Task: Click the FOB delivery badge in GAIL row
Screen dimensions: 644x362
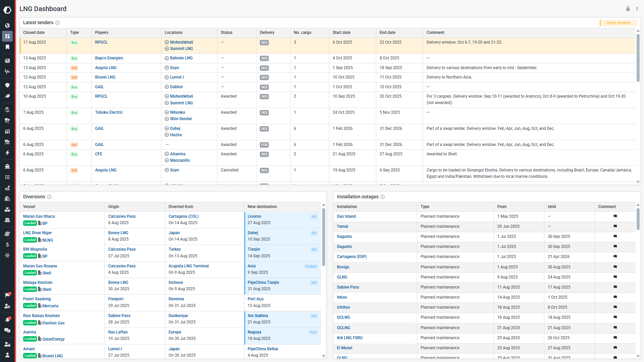Action: [264, 145]
